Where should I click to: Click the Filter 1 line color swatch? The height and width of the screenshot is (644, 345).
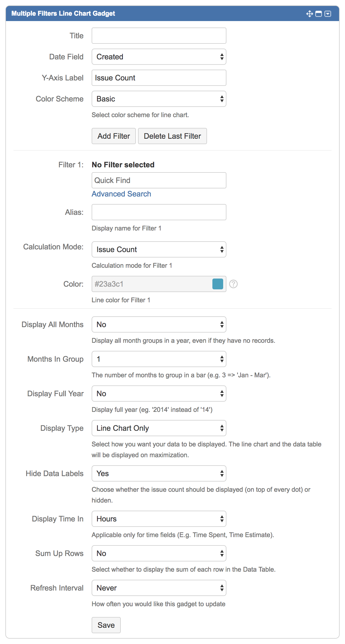point(218,284)
